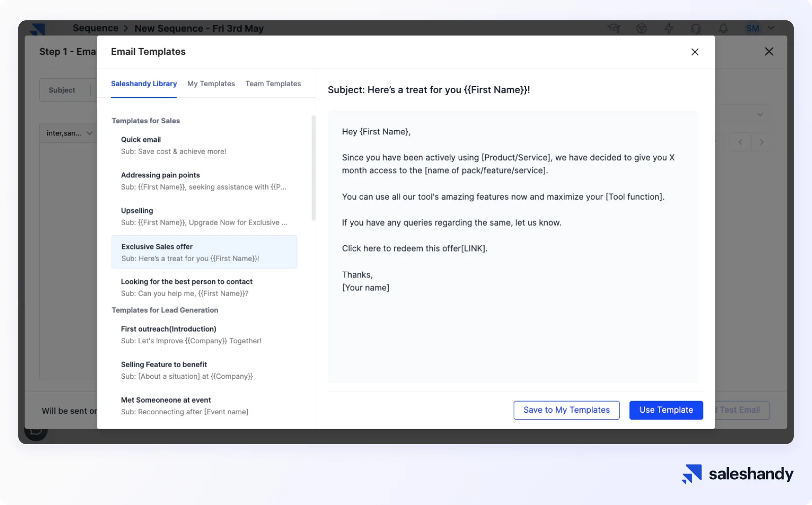Contact support via the headset icon
The image size is (812, 505).
(x=696, y=28)
